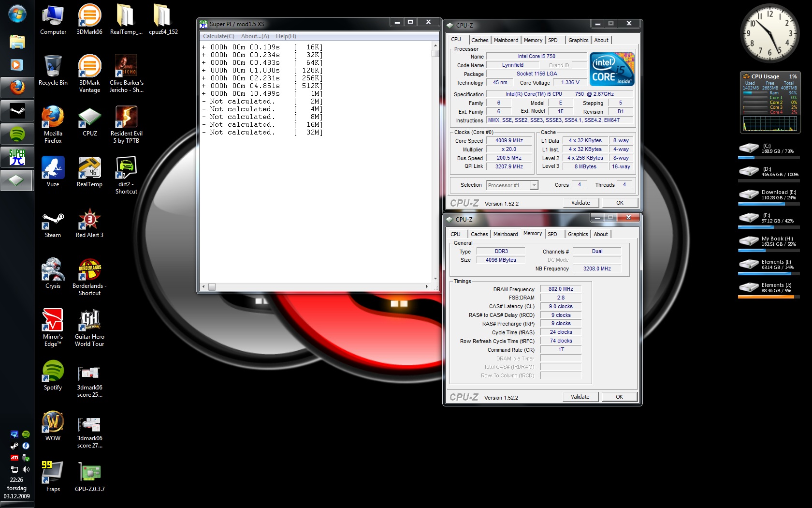Viewport: 812px width, 508px height.
Task: Click Super PI vertical scrollbar down arrow
Action: 435,279
